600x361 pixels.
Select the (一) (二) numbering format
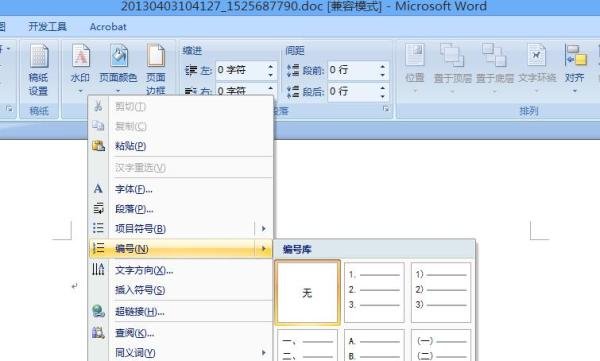click(441, 345)
